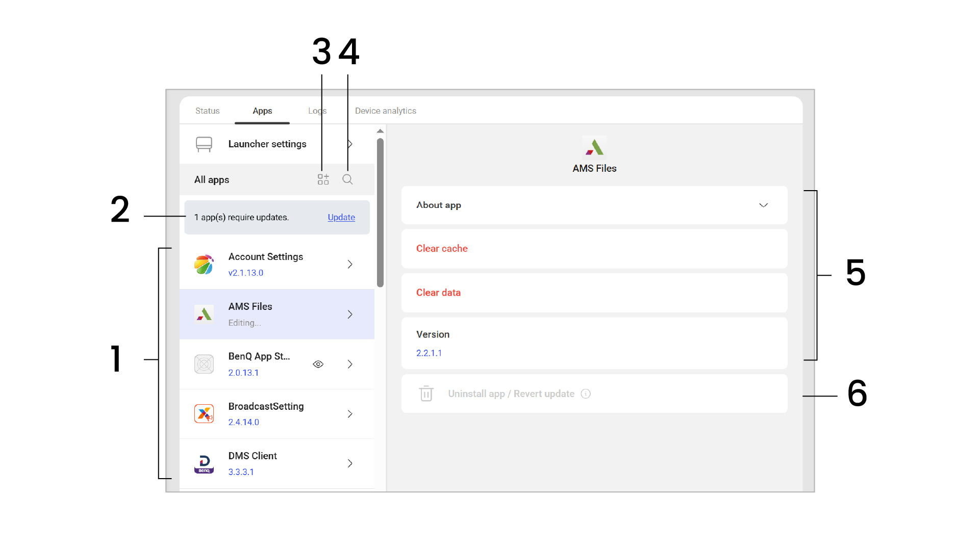Click the Launcher settings monitor icon
This screenshot has width=980, height=551.
click(204, 144)
